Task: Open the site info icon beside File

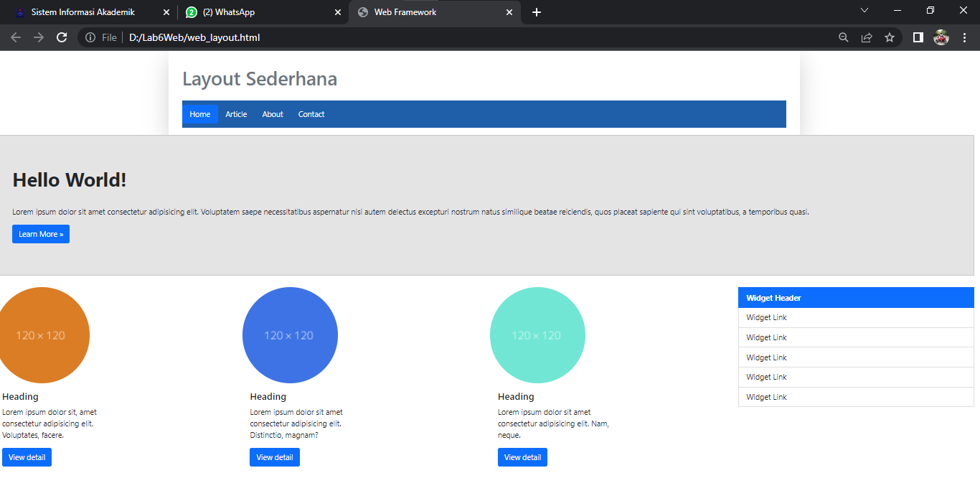Action: click(x=90, y=37)
